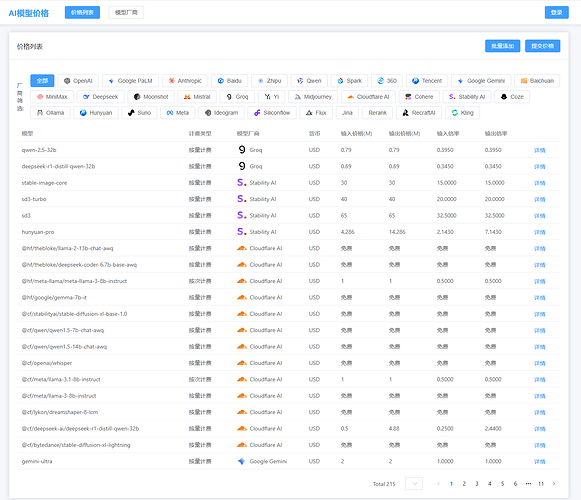Open the price list tab
Image resolution: width=581 pixels, height=500 pixels.
pyautogui.click(x=82, y=13)
